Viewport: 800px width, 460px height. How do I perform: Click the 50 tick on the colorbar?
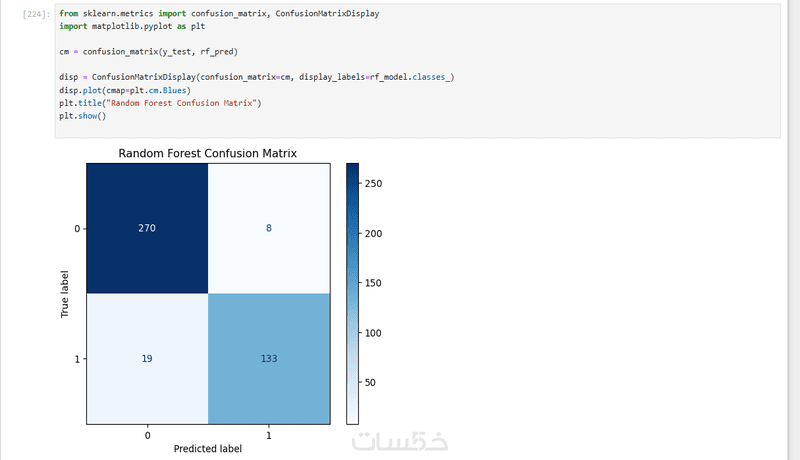point(370,382)
